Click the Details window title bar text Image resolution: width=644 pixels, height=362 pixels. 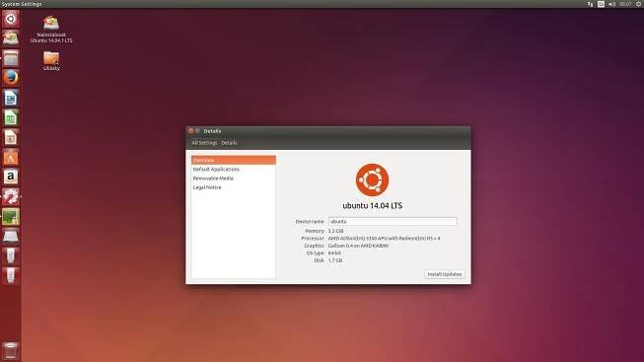212,131
